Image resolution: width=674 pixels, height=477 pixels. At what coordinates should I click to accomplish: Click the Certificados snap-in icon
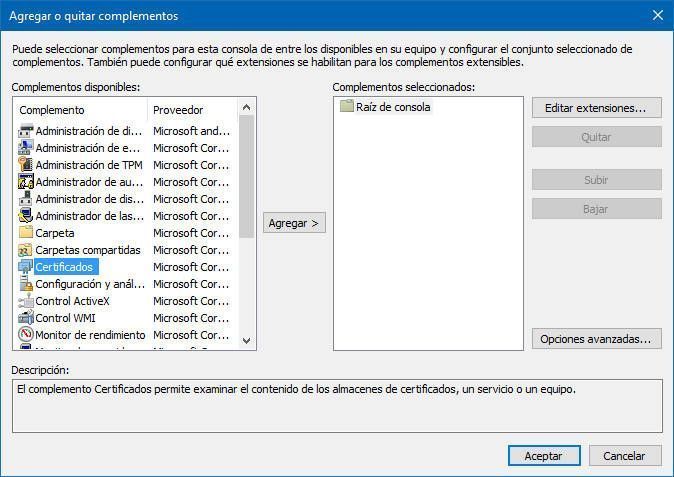pyautogui.click(x=26, y=267)
